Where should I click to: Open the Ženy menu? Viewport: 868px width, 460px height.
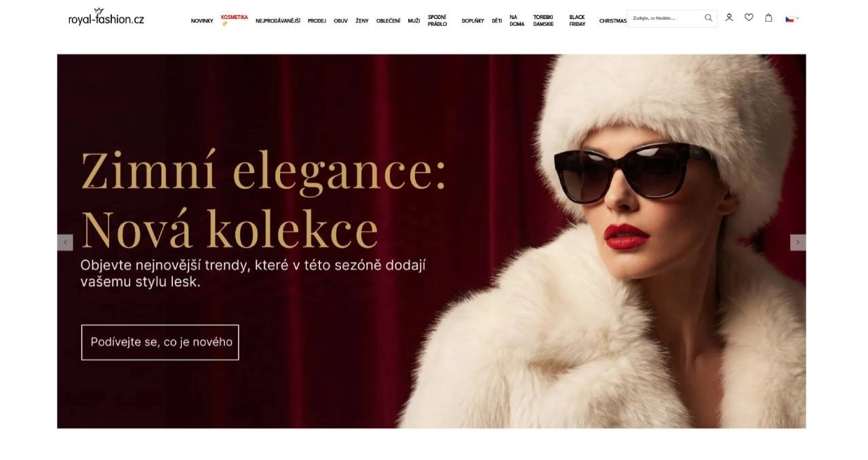(x=362, y=21)
